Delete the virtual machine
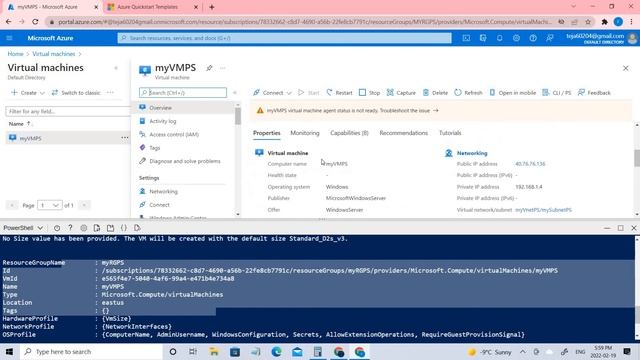This screenshot has width=640, height=360. click(435, 93)
